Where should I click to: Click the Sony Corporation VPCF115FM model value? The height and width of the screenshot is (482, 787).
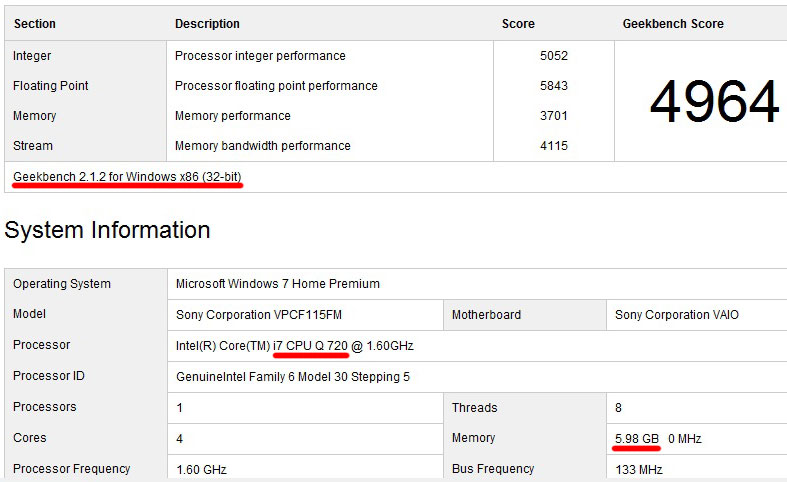(x=260, y=315)
